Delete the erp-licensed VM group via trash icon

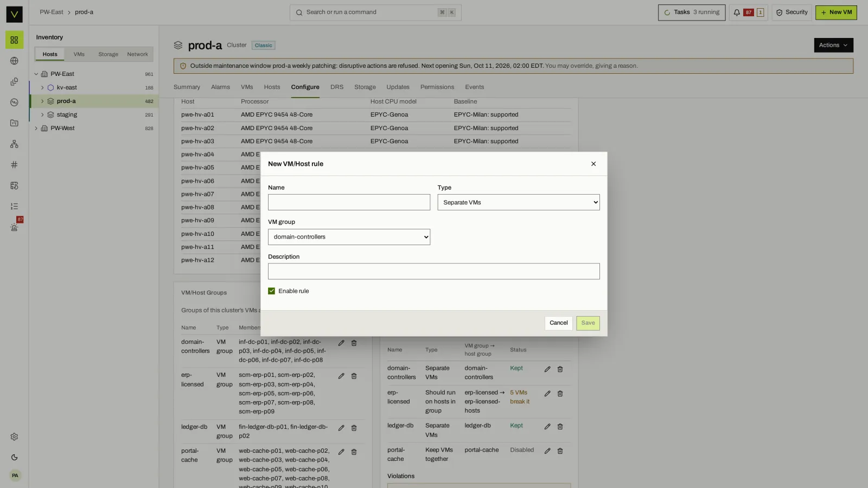pyautogui.click(x=354, y=376)
